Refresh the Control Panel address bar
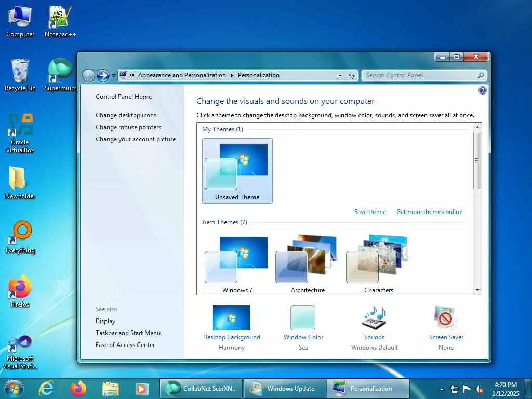Viewport: 532px width, 399px height. (x=352, y=75)
